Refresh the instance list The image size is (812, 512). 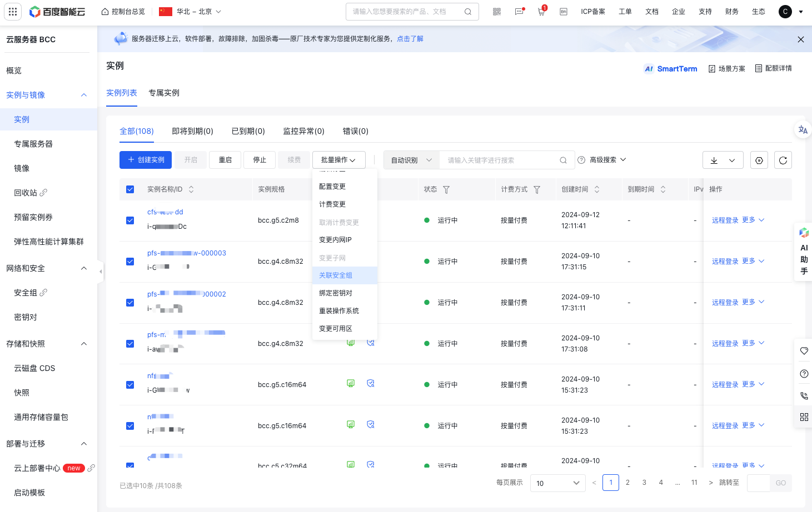pyautogui.click(x=783, y=160)
